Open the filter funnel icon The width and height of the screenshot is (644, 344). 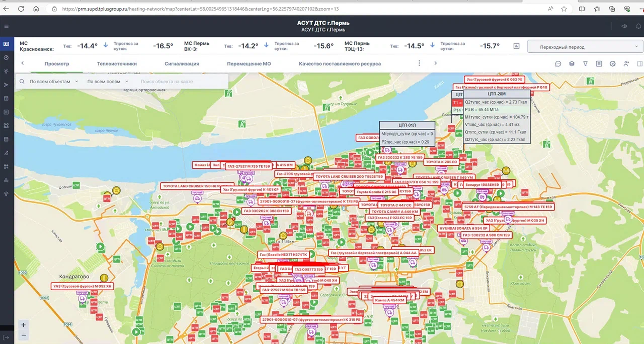pos(585,64)
